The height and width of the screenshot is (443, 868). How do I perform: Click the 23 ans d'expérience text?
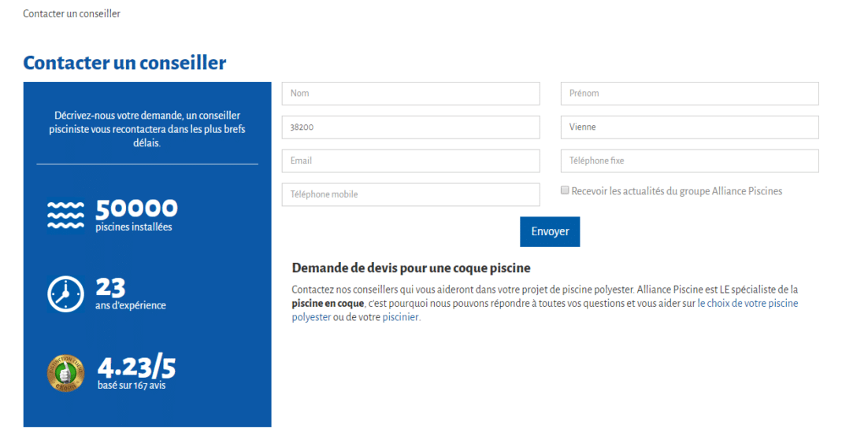pos(130,294)
